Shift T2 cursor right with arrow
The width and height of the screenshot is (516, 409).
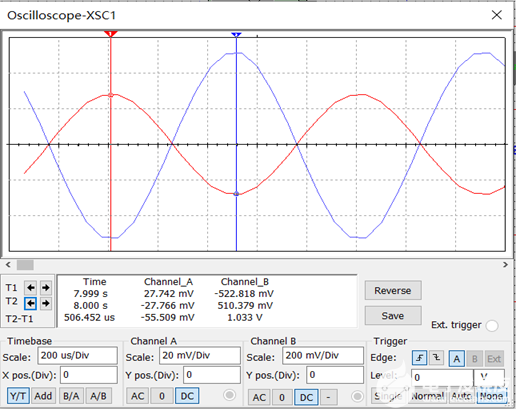click(x=46, y=303)
